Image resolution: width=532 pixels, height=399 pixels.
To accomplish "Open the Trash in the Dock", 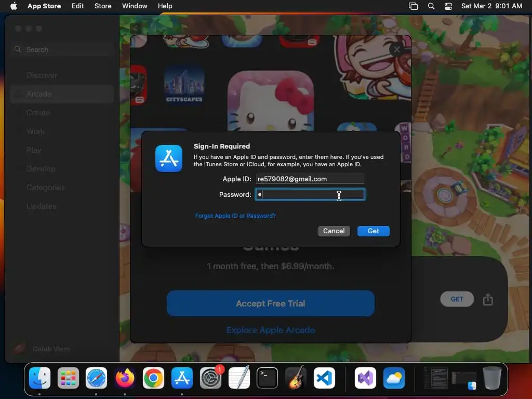I will click(x=492, y=378).
